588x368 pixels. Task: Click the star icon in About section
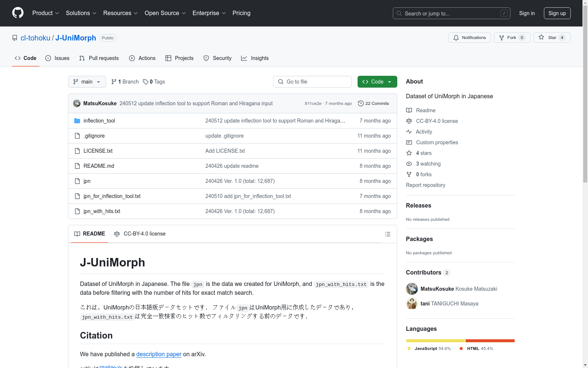pos(409,153)
